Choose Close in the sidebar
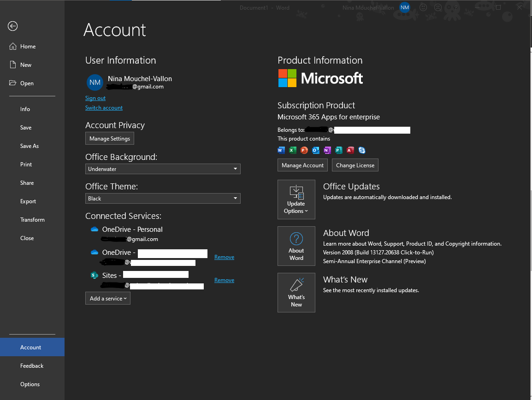The width and height of the screenshot is (532, 400). coord(27,238)
